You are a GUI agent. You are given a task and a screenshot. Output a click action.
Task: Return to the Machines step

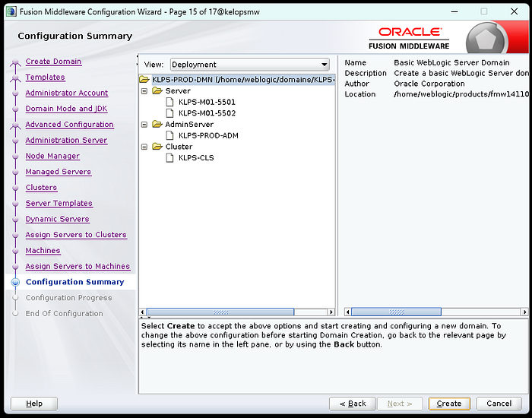coord(43,250)
